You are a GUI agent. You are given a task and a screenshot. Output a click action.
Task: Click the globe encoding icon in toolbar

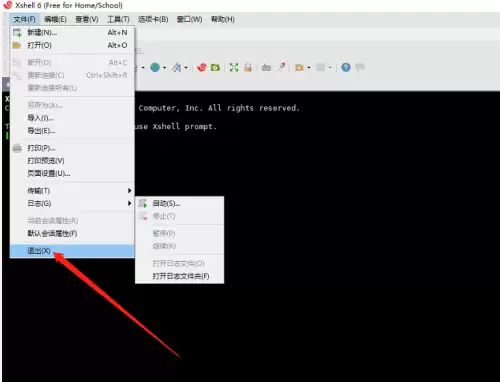click(x=155, y=68)
